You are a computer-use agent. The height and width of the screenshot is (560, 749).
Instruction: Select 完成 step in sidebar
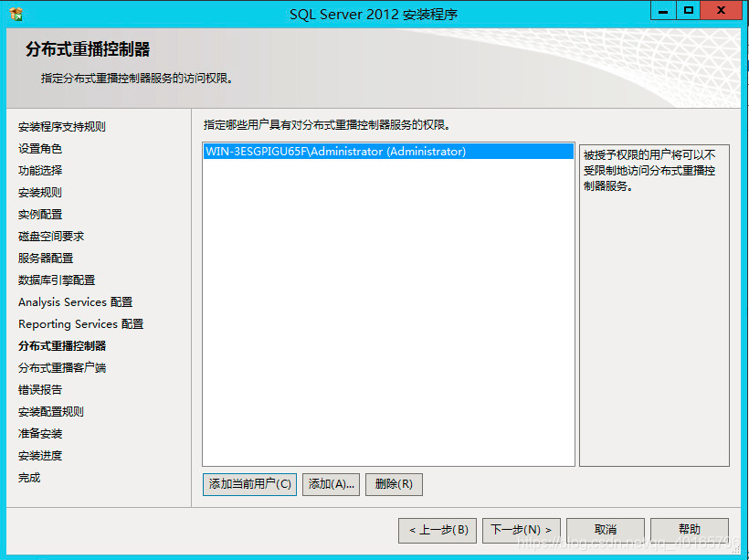point(29,478)
